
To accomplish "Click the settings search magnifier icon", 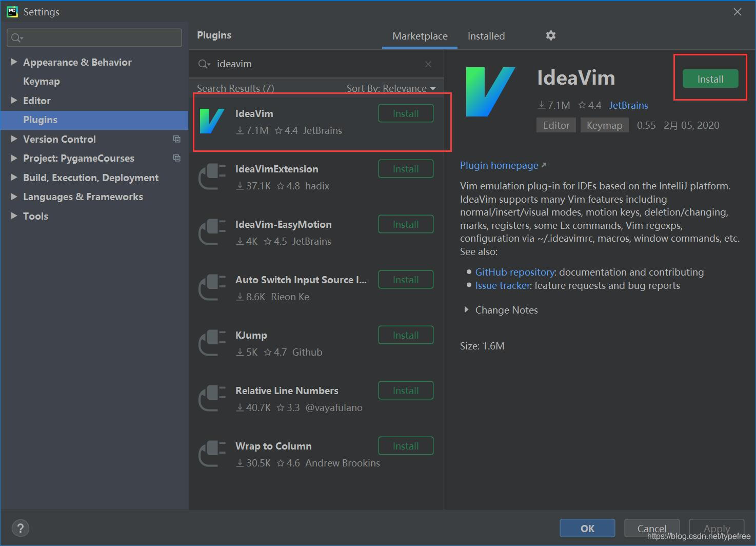I will click(17, 37).
